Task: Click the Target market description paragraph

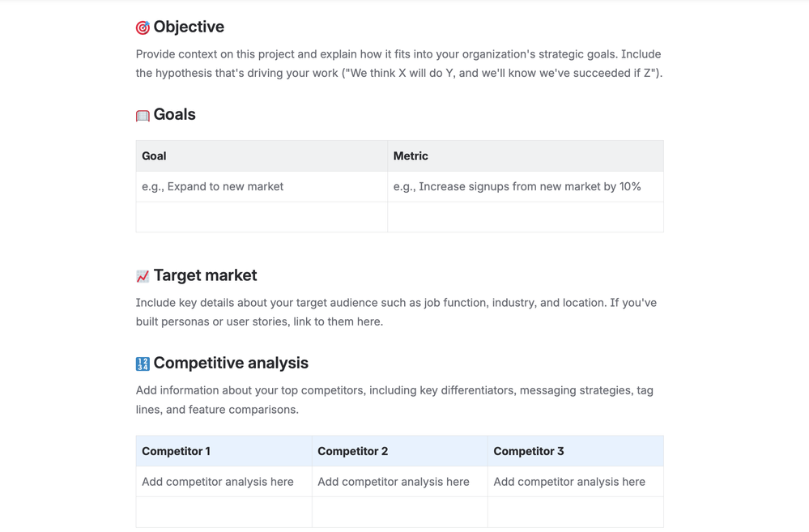Action: click(x=396, y=312)
